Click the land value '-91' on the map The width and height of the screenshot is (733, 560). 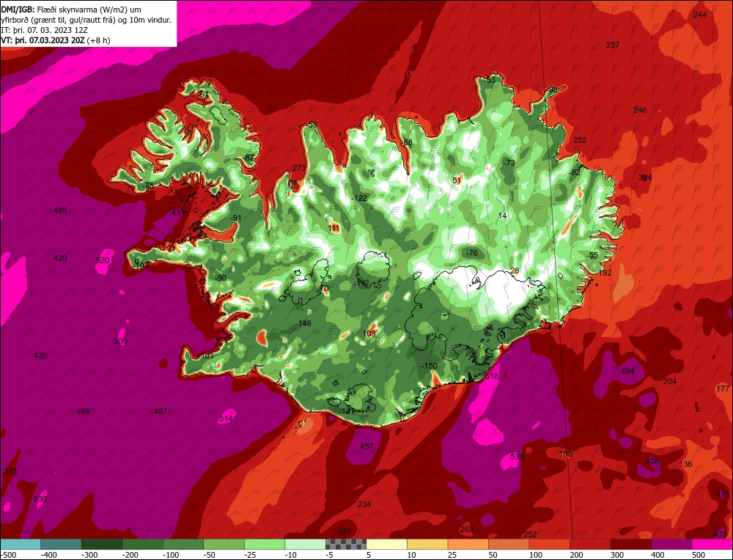pyautogui.click(x=235, y=218)
